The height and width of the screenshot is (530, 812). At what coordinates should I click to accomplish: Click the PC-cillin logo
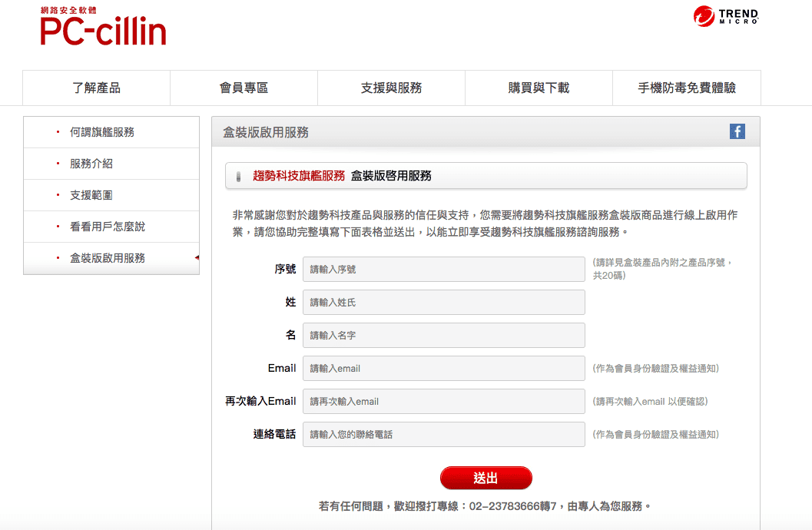point(103,26)
